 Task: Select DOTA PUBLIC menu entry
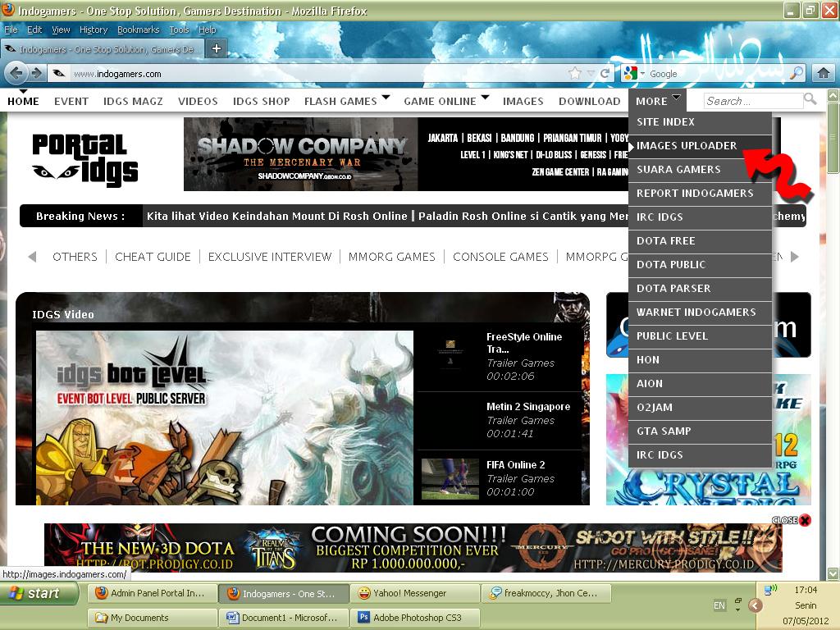click(x=701, y=265)
